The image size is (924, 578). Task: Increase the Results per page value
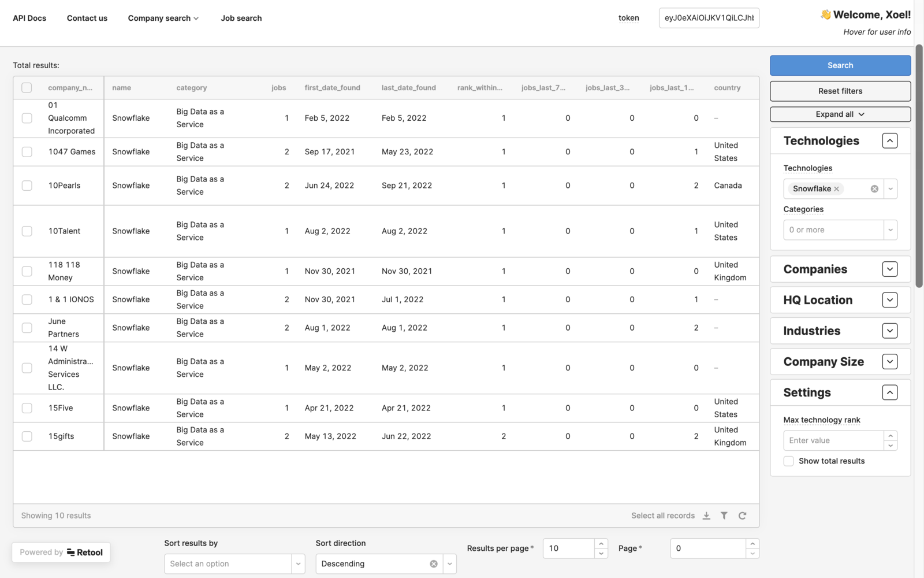[x=601, y=543]
